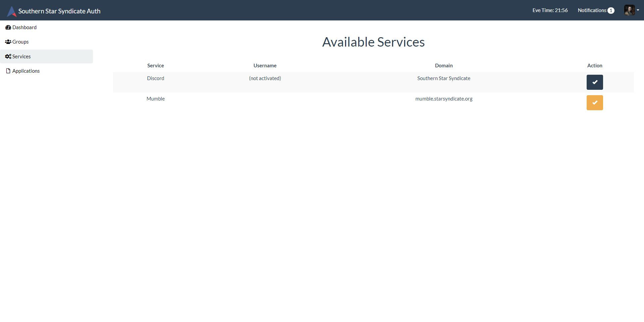
Task: Activate the Discord service checkmark button
Action: (x=595, y=82)
